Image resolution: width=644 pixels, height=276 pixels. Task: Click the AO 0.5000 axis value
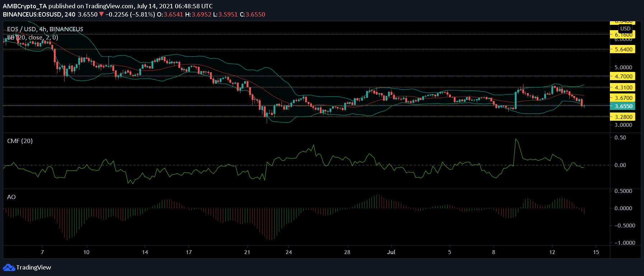click(x=624, y=191)
